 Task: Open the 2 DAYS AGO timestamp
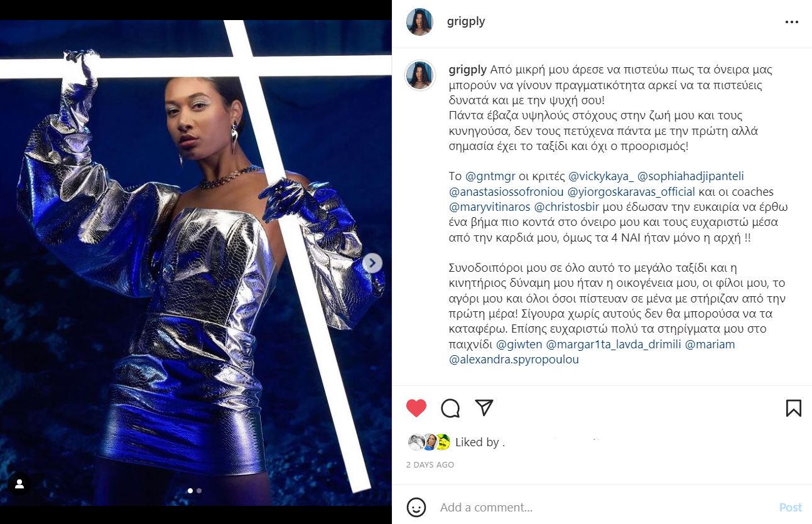(430, 465)
